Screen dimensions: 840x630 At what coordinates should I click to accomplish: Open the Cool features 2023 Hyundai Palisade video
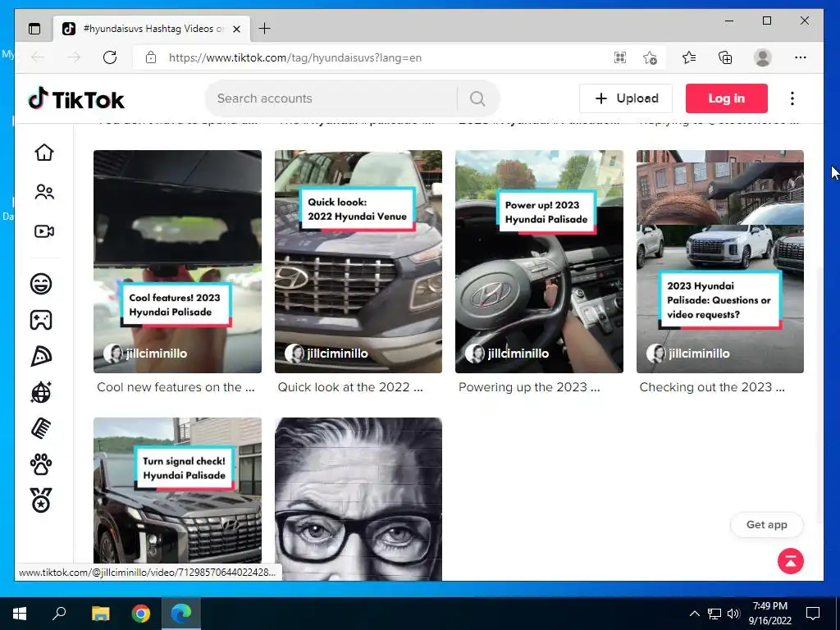coord(177,262)
